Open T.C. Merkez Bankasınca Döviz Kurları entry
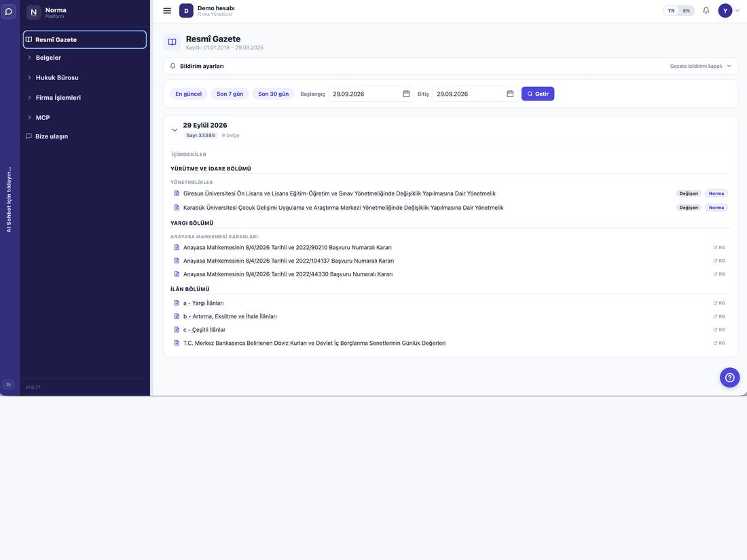 coord(314,343)
